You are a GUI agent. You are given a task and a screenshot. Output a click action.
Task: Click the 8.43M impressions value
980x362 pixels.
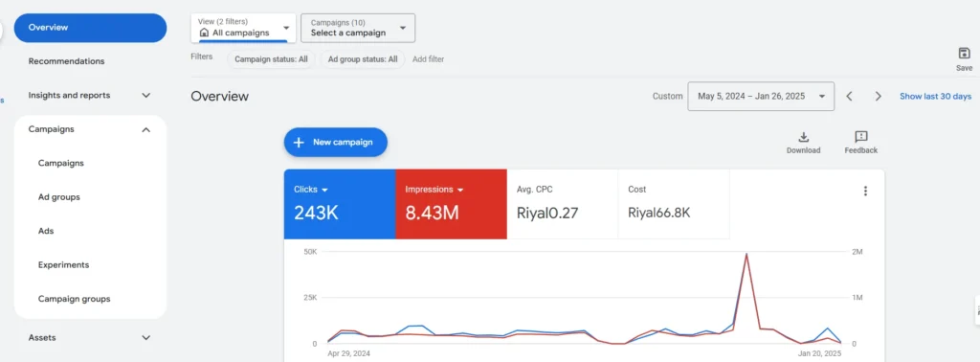click(432, 213)
